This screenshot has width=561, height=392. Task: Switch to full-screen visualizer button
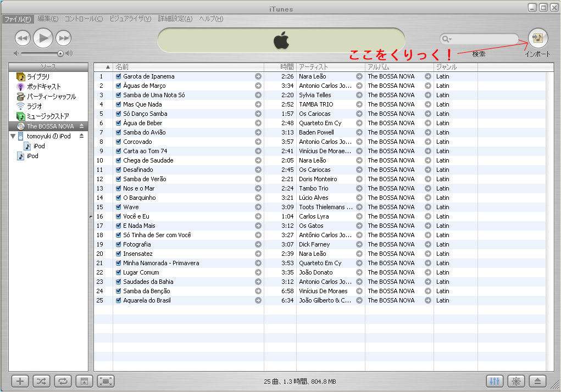(106, 381)
